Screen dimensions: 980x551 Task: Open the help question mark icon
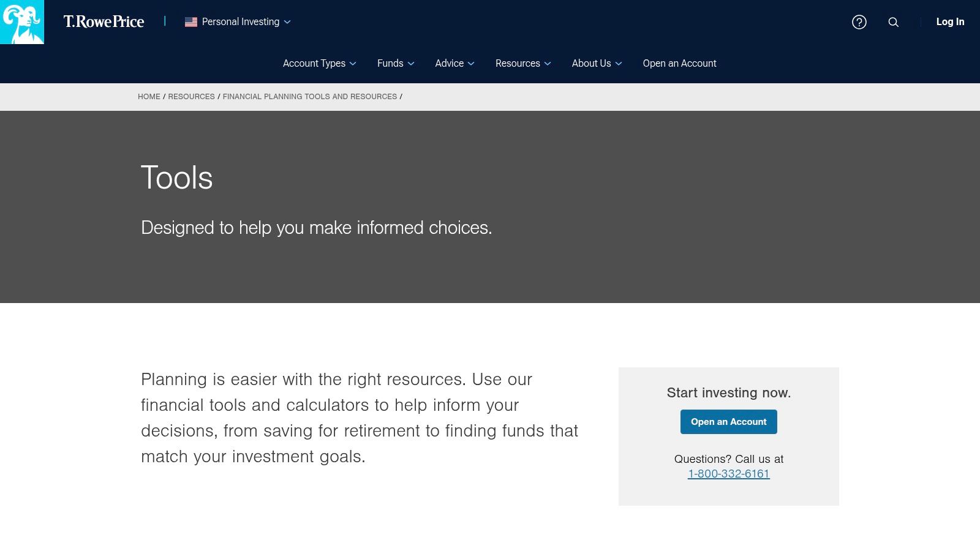(859, 22)
